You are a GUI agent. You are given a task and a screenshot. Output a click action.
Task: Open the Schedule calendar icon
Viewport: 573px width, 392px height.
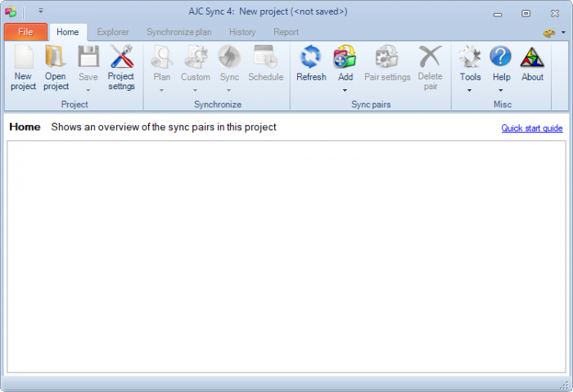click(x=266, y=56)
